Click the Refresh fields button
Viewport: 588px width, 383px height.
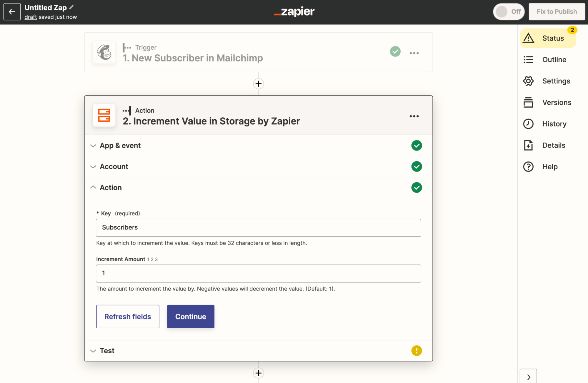point(128,317)
